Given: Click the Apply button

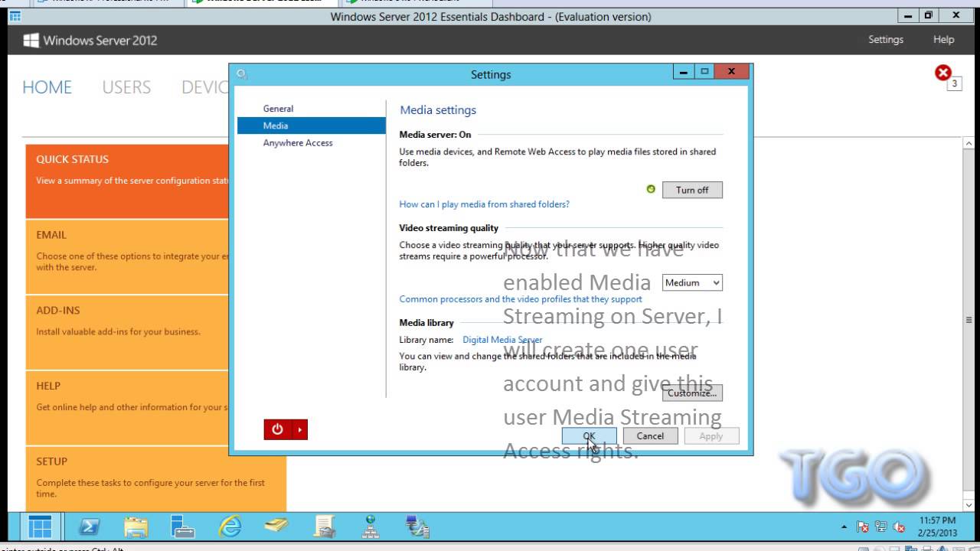Looking at the screenshot, I should pyautogui.click(x=711, y=436).
